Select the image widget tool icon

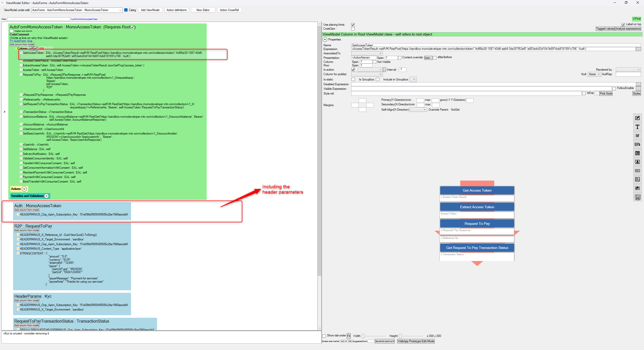tap(637, 162)
